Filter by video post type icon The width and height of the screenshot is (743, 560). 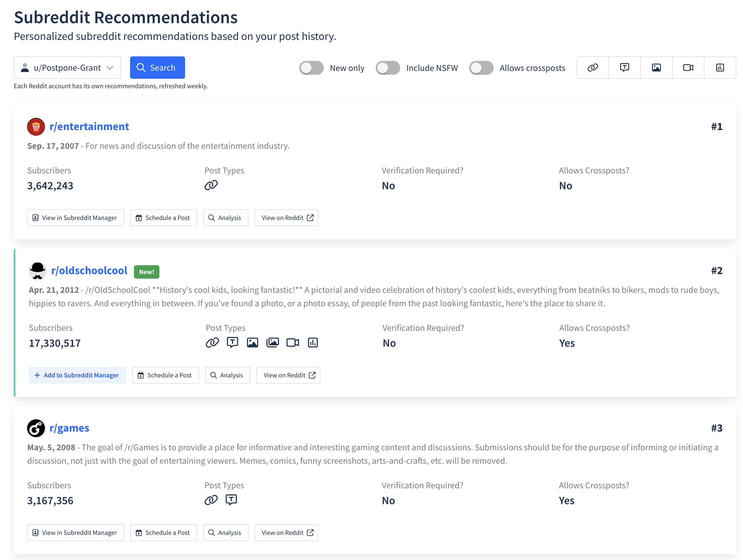tap(688, 68)
